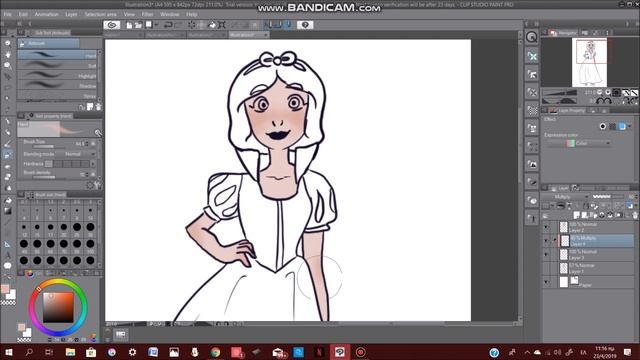
Task: Click the New raster layer icon
Action: click(x=576, y=215)
